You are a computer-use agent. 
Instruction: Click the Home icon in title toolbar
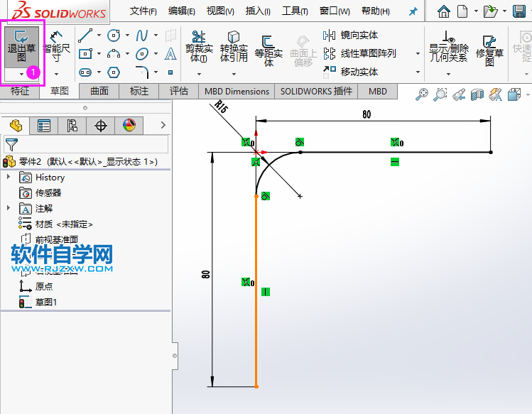point(443,11)
